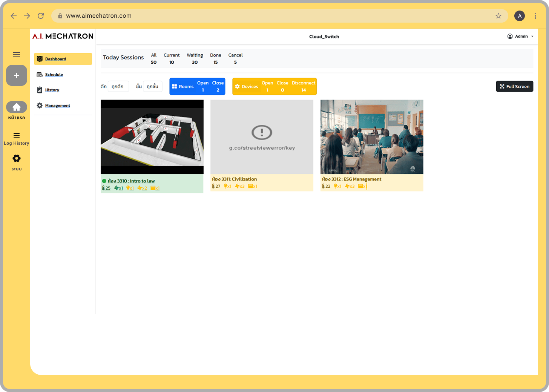Open the Management menu item

point(54,106)
